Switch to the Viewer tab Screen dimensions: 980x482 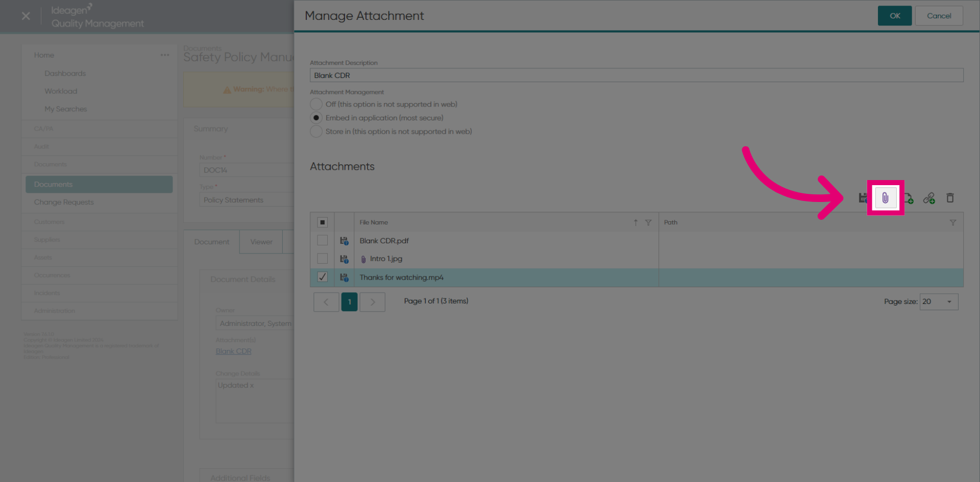tap(261, 242)
